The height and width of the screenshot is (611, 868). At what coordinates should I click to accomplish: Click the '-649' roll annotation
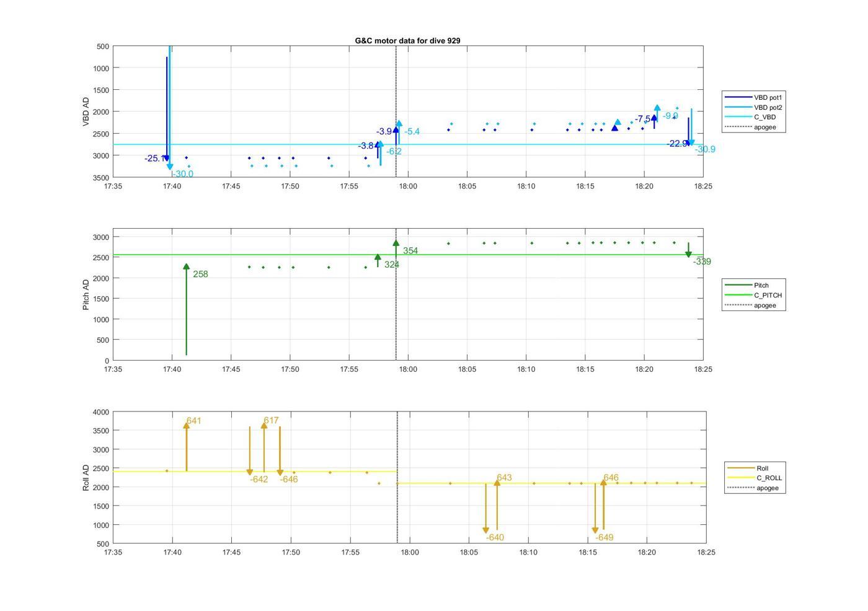[604, 538]
